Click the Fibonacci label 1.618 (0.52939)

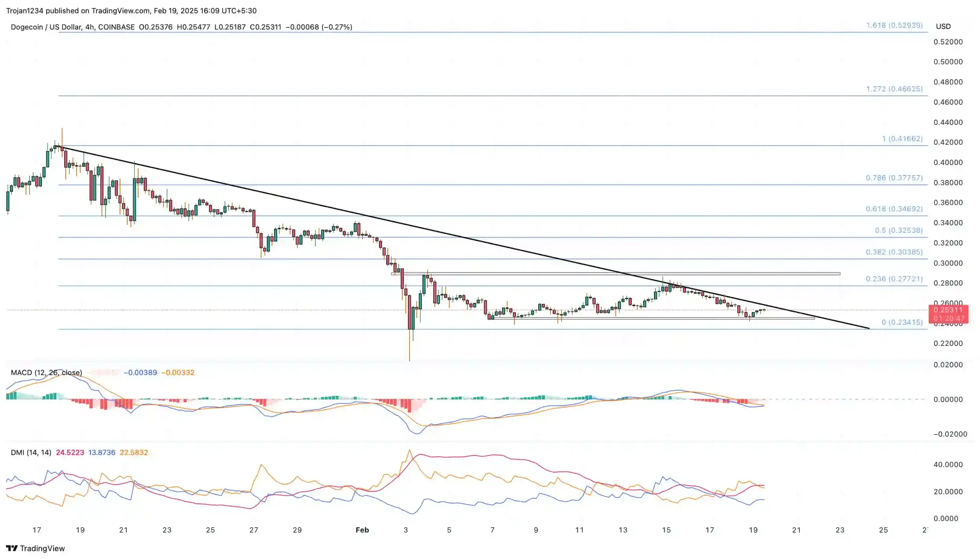[894, 25]
